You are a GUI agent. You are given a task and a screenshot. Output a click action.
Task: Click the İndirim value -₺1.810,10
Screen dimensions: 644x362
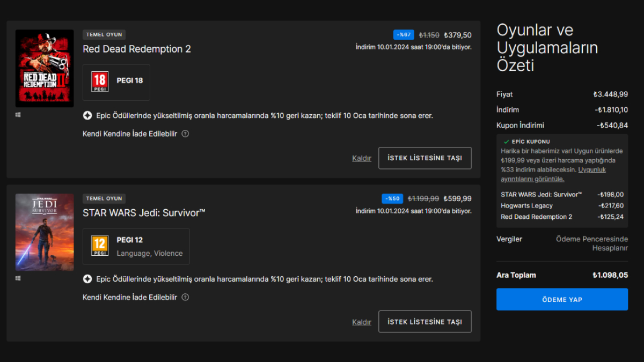[612, 110]
